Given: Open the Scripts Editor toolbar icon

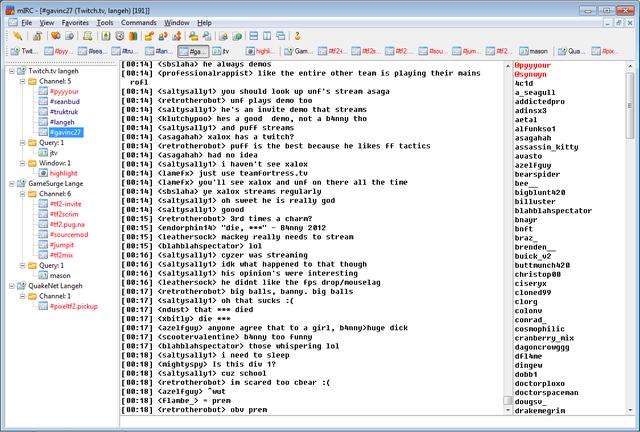Looking at the screenshot, I should [88, 35].
